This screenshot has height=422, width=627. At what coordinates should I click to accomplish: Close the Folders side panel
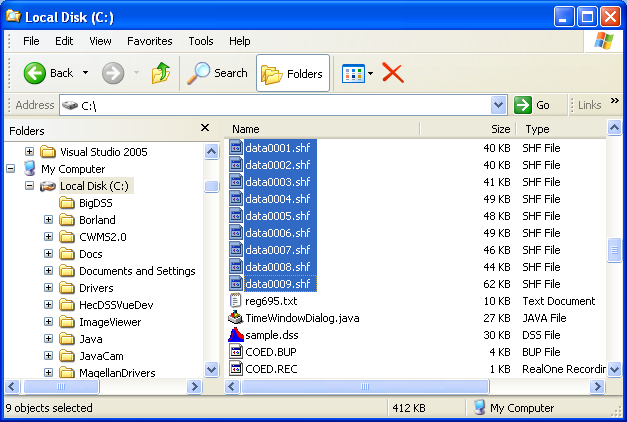click(205, 128)
